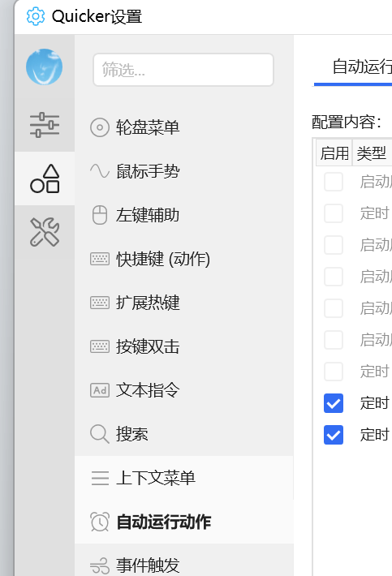Select 事件触发 event trigger item
This screenshot has width=392, height=576.
click(184, 564)
